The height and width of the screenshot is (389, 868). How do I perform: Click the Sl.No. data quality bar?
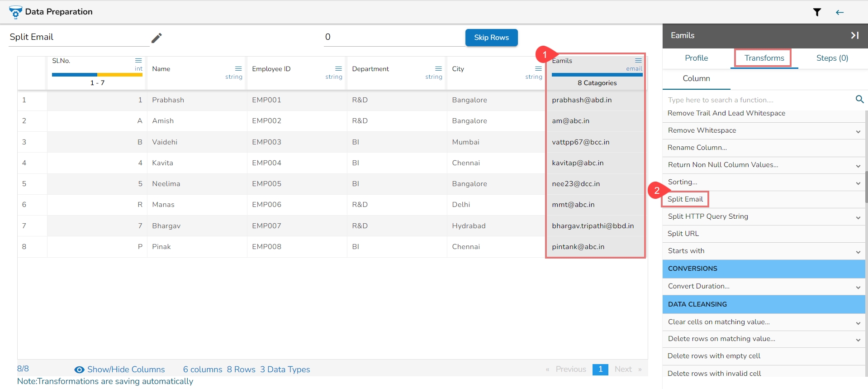pyautogui.click(x=97, y=75)
